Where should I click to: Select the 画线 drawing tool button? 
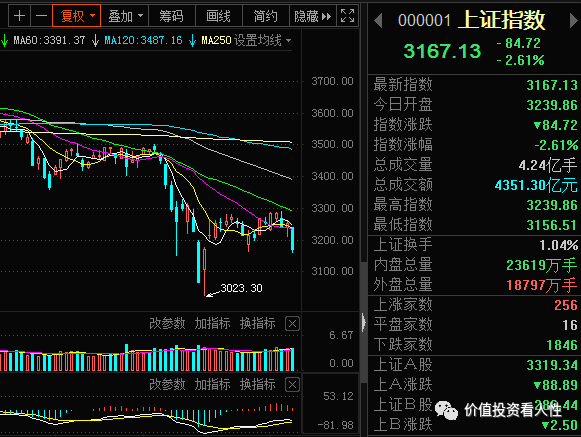click(x=218, y=16)
